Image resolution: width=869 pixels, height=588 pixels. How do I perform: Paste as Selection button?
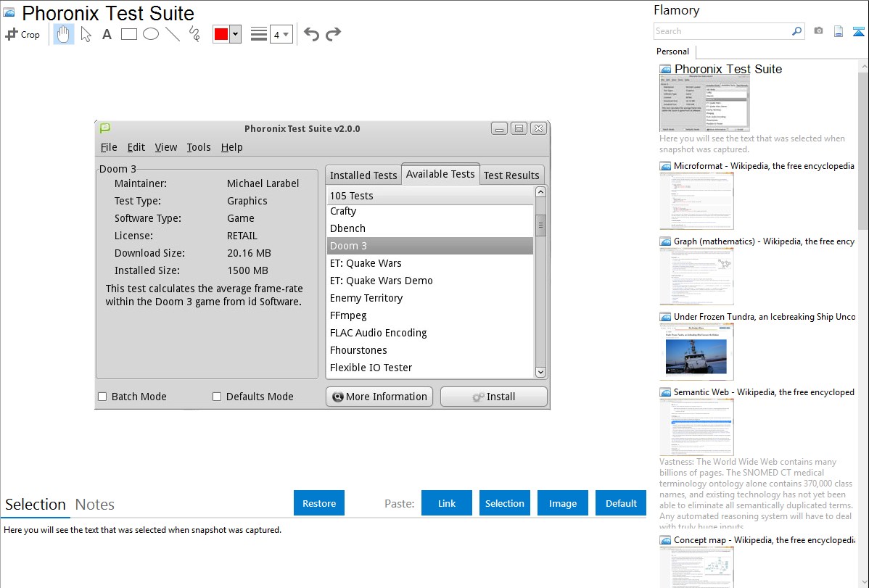[505, 503]
